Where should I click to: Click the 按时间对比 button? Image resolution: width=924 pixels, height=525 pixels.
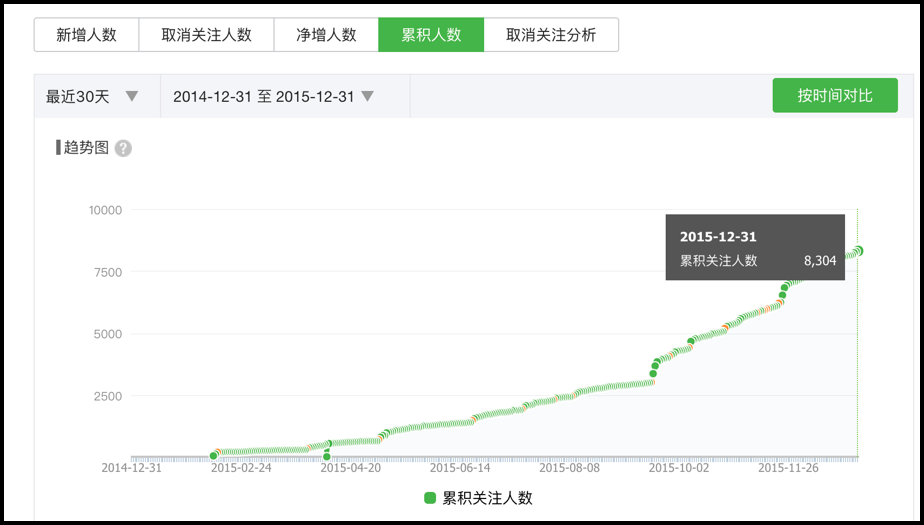835,95
